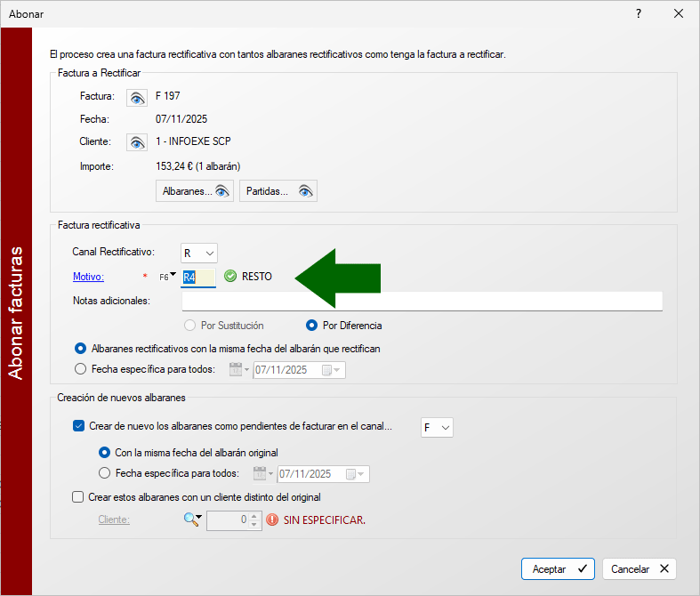Viewport: 700px width, 596px height.
Task: Open the Partidas view button
Action: click(278, 191)
